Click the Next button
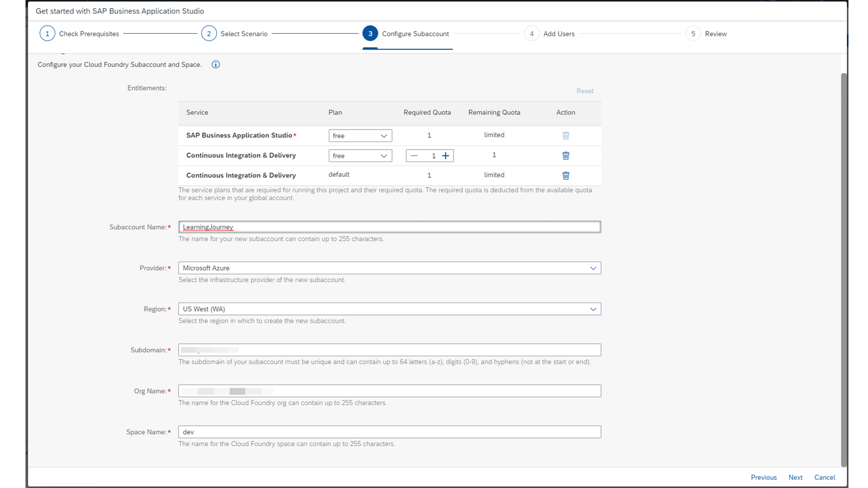This screenshot has height=488, width=868. [x=795, y=478]
